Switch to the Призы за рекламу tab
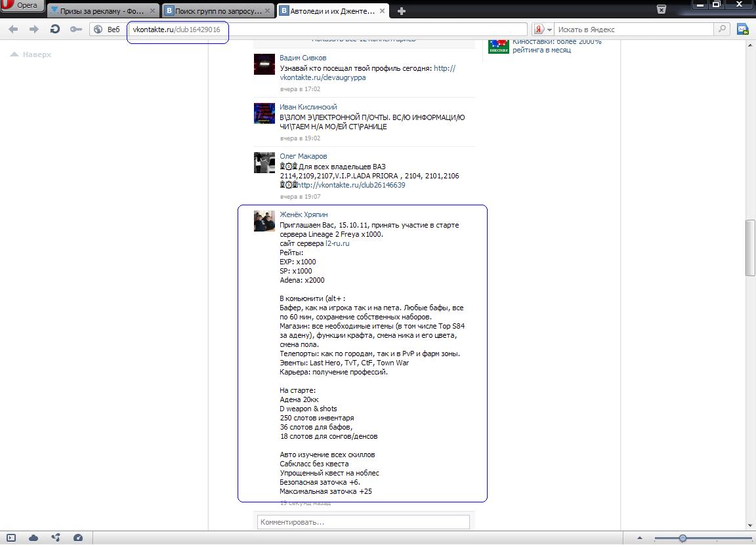Viewport: 756px width, 547px height. [x=101, y=10]
